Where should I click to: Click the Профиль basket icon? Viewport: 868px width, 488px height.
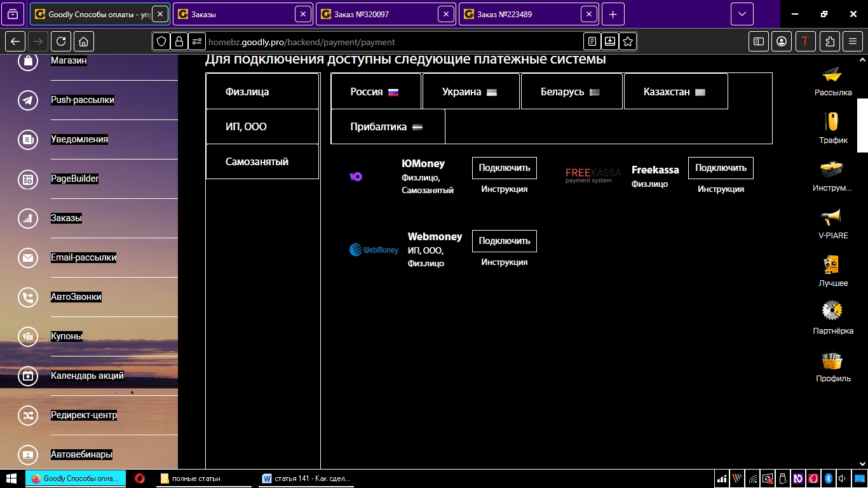click(x=832, y=361)
